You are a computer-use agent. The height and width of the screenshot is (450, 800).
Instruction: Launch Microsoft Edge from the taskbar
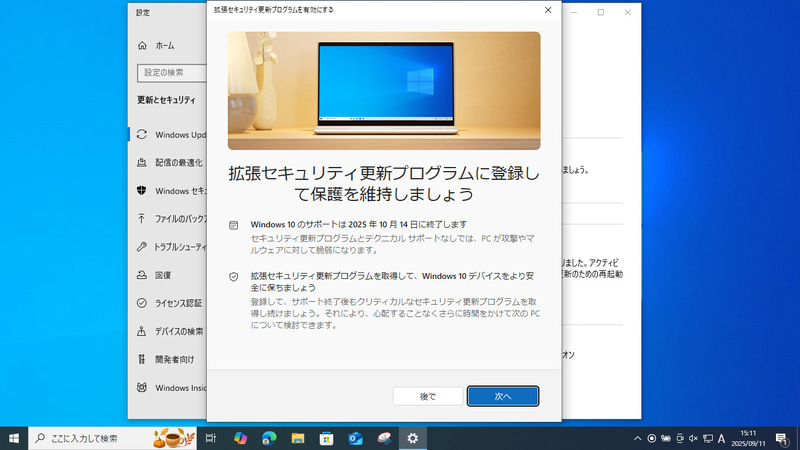tap(269, 438)
